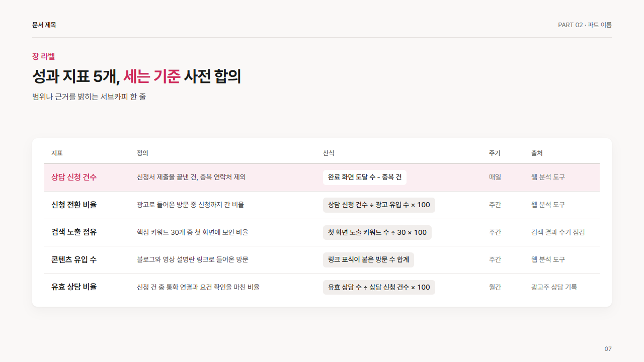
Task: Click "주간" in the 신청 전환 비율 row
Action: pos(495,205)
